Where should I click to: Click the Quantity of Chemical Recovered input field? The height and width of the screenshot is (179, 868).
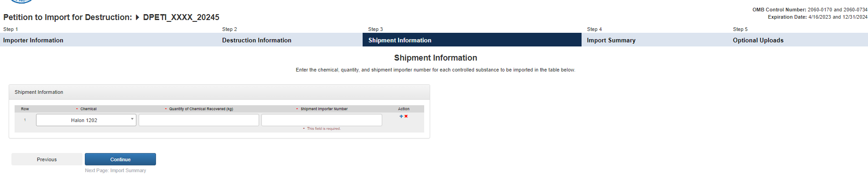click(x=199, y=120)
